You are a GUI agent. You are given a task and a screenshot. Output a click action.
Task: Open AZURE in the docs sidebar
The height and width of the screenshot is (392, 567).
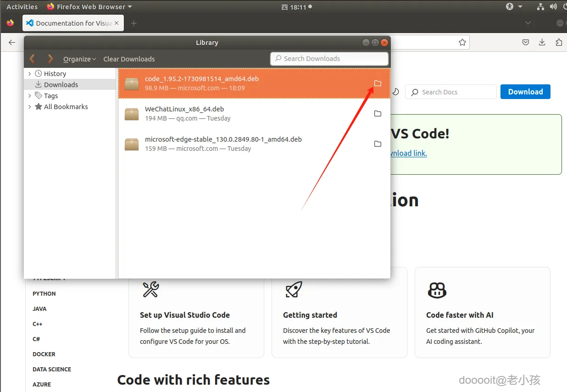(x=42, y=385)
